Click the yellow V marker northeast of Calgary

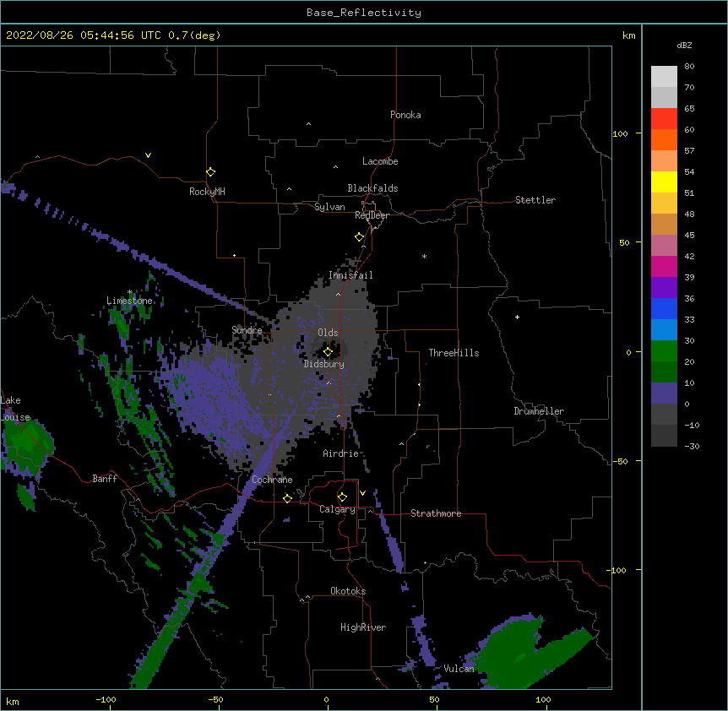[362, 493]
